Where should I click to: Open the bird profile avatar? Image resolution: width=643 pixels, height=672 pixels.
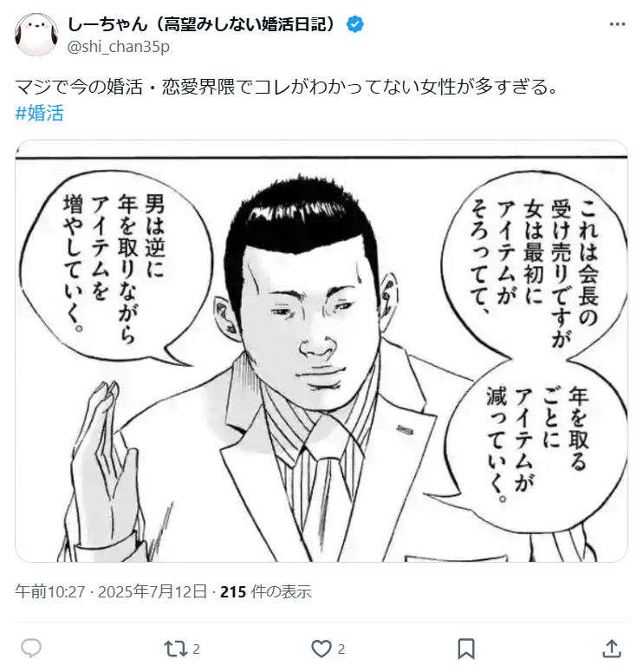click(x=36, y=35)
